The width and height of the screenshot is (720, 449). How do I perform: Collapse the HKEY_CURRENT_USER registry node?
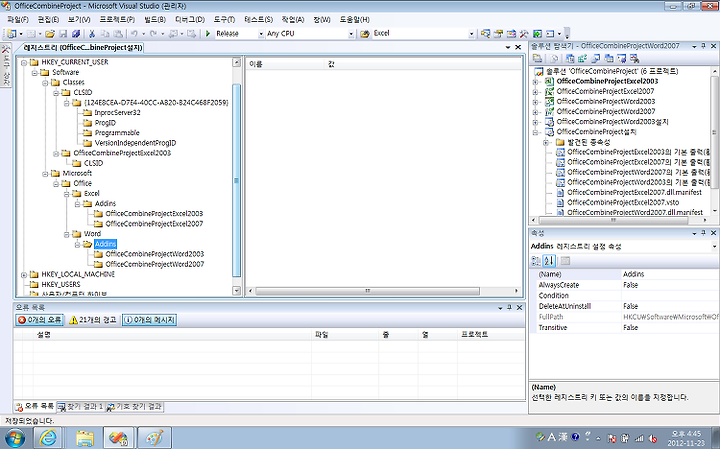24,62
